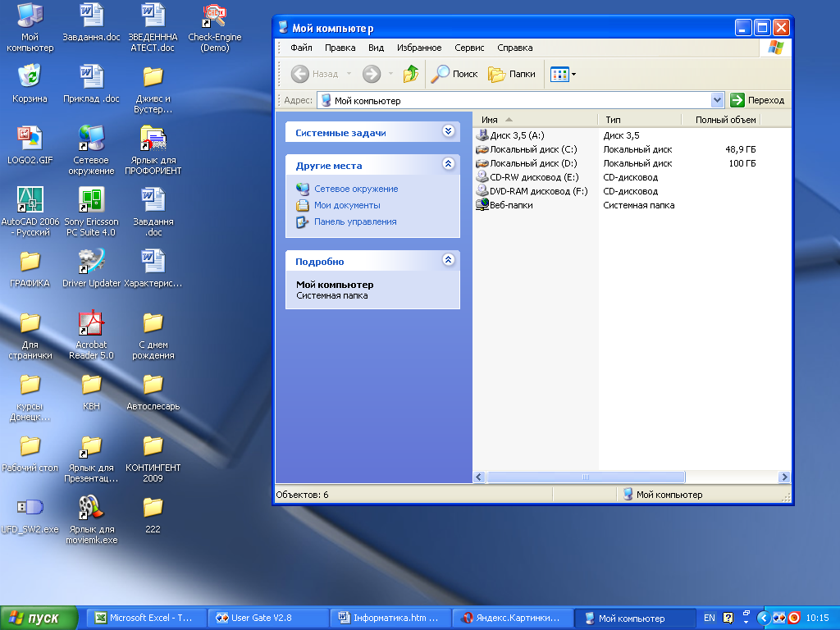The height and width of the screenshot is (630, 840).
Task: Switch to User Gate V2.8 taskbar button
Action: point(268,619)
